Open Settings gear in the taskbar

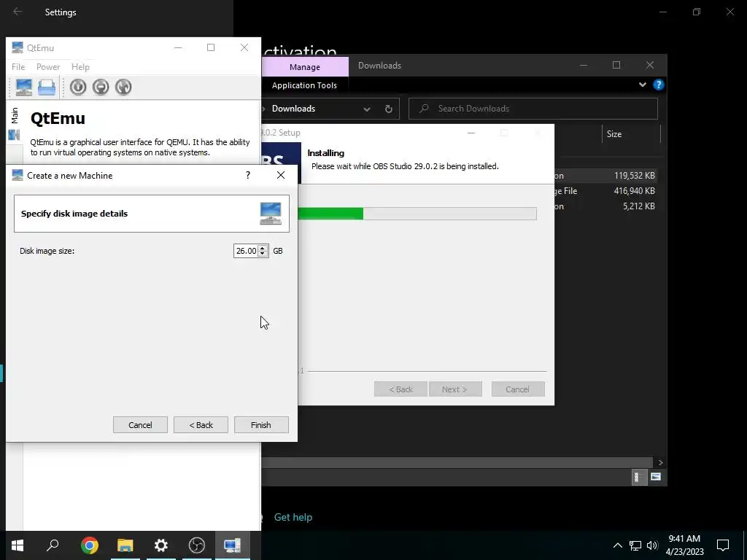pyautogui.click(x=161, y=545)
